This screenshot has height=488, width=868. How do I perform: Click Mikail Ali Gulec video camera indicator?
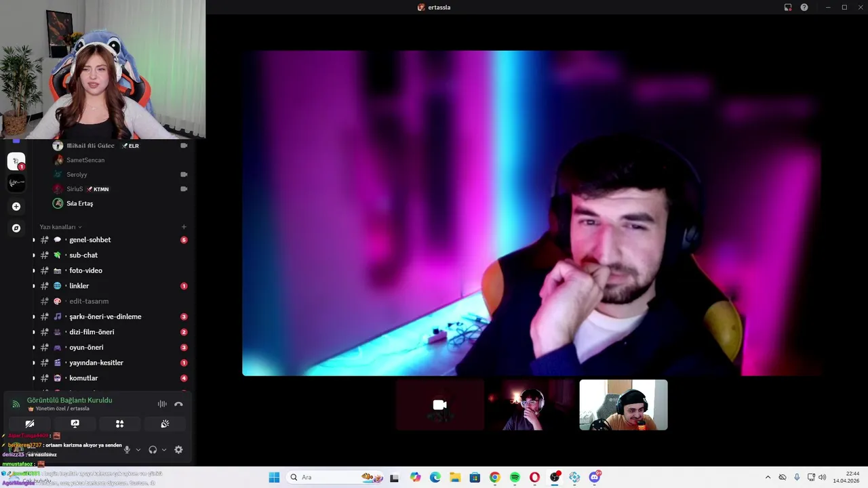pos(184,146)
